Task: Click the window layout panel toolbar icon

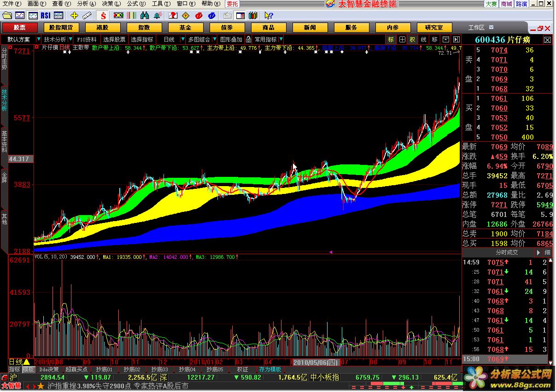Action: [x=240, y=16]
